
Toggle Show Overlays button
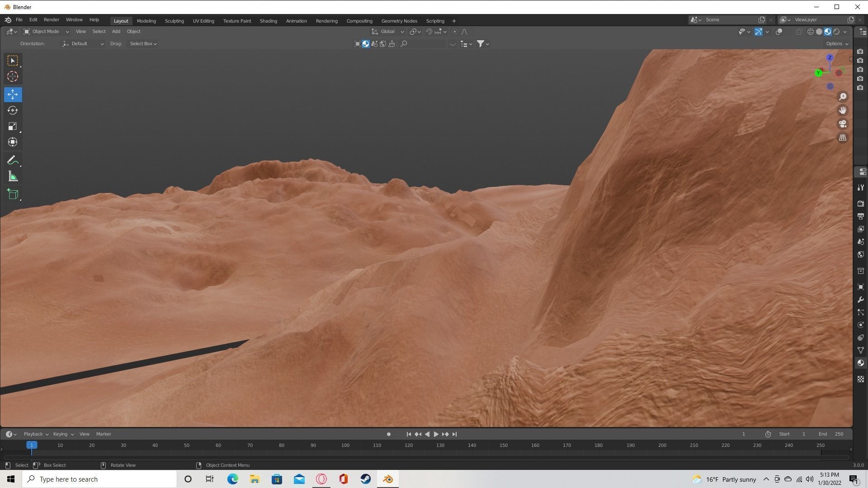click(x=779, y=32)
